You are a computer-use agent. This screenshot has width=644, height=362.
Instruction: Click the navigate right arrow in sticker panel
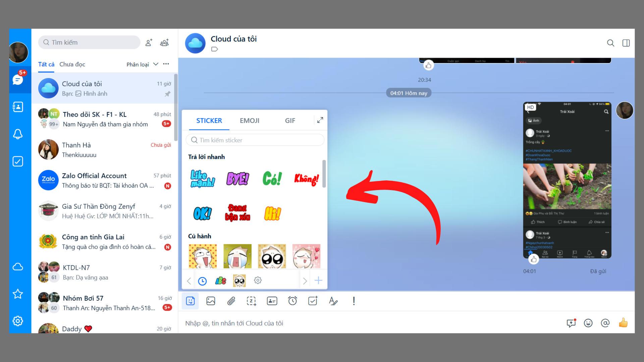click(x=305, y=281)
